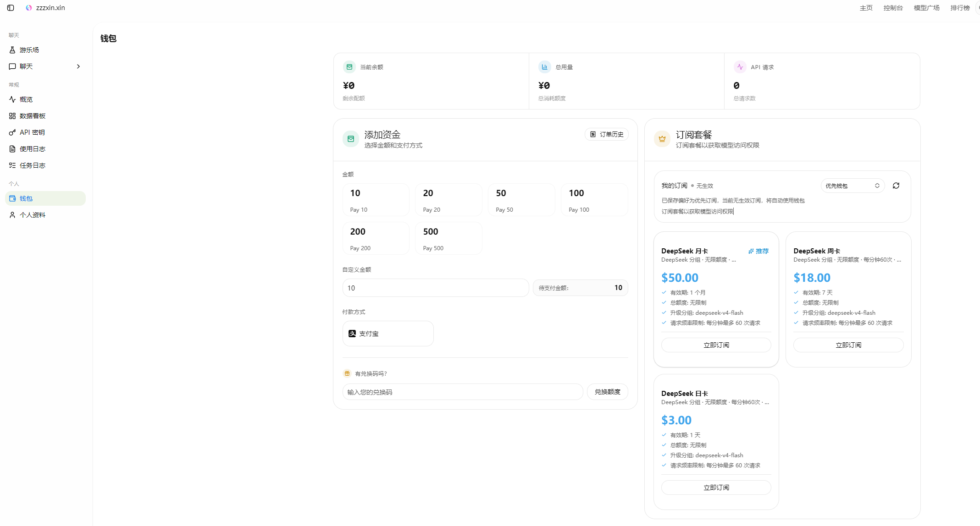Image resolution: width=980 pixels, height=526 pixels.
Task: Select 钱包 wallet in sidebar
Action: click(45, 198)
